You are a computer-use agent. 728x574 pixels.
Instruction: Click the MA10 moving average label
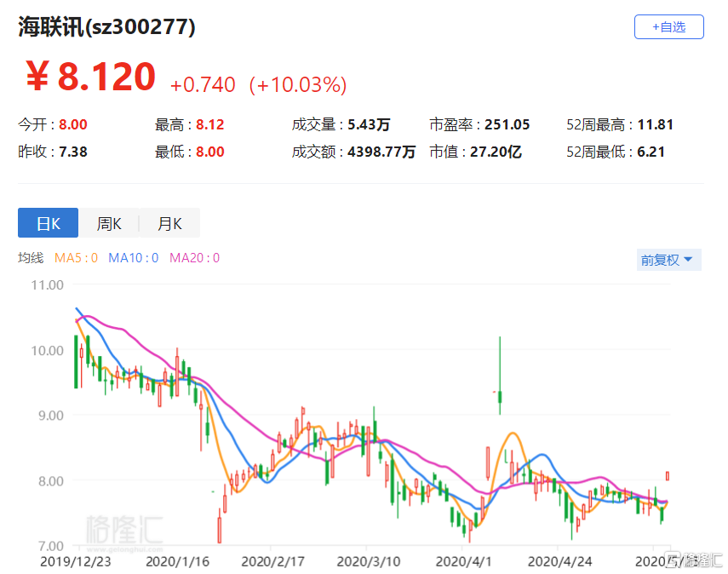point(133,258)
